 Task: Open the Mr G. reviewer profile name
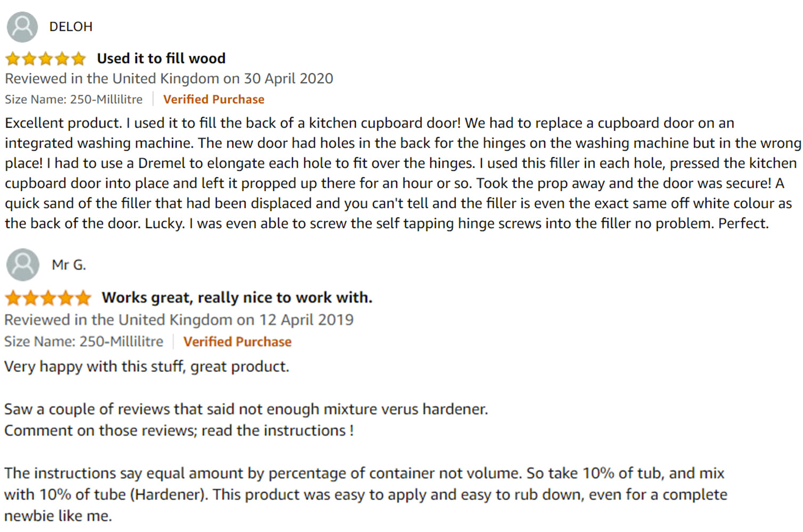click(69, 265)
